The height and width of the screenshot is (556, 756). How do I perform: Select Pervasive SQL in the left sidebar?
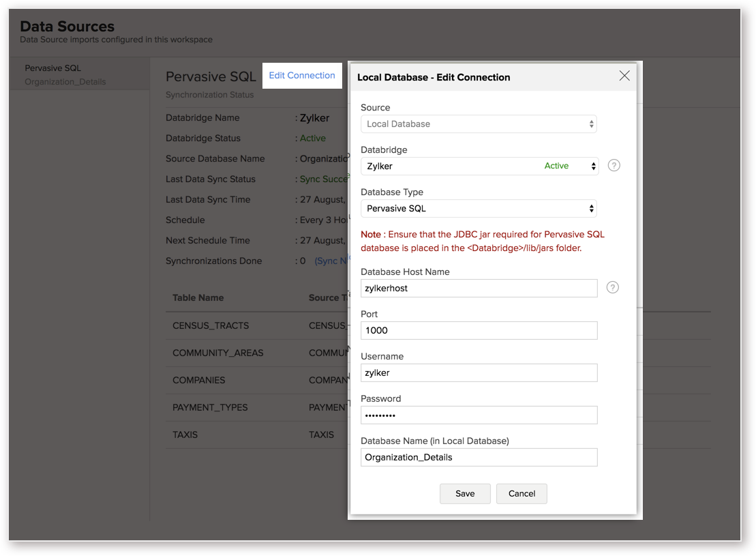point(53,68)
